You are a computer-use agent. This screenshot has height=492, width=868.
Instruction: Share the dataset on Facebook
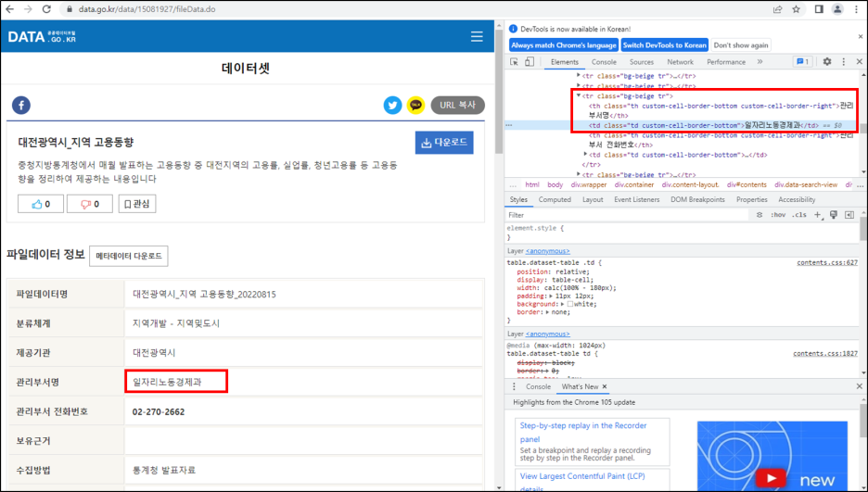21,105
